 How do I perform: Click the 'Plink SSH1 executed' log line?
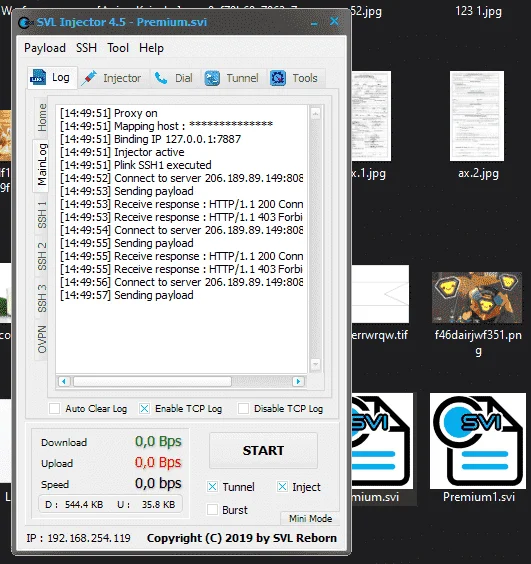[136, 165]
